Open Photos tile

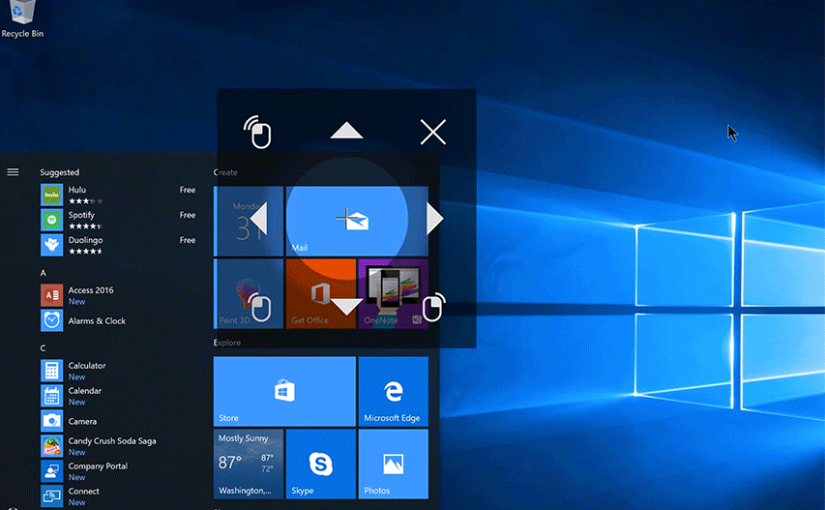point(393,464)
